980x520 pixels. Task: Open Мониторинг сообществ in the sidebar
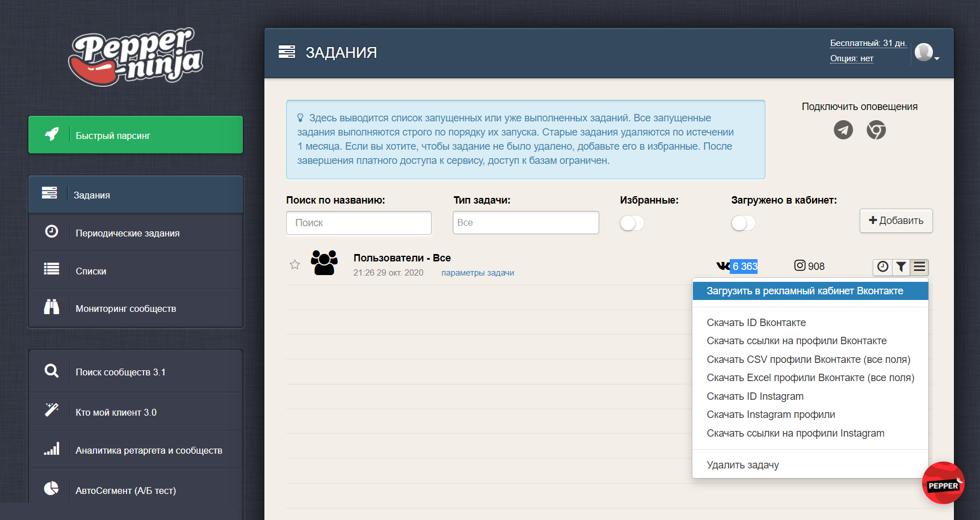coord(136,308)
